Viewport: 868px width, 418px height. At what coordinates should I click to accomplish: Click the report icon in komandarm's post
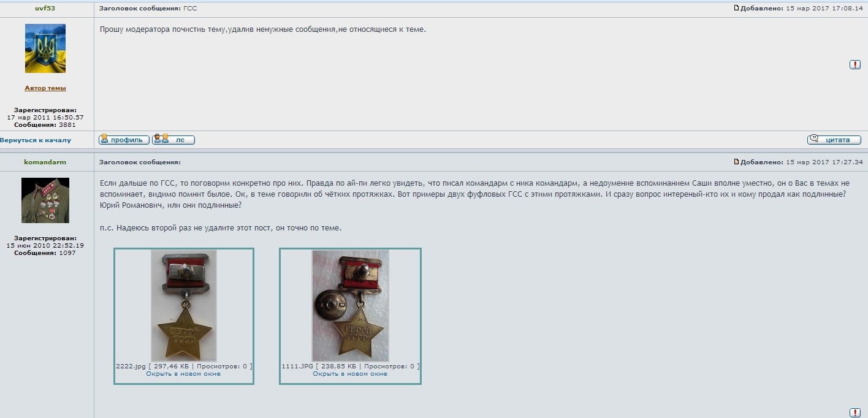(x=855, y=412)
